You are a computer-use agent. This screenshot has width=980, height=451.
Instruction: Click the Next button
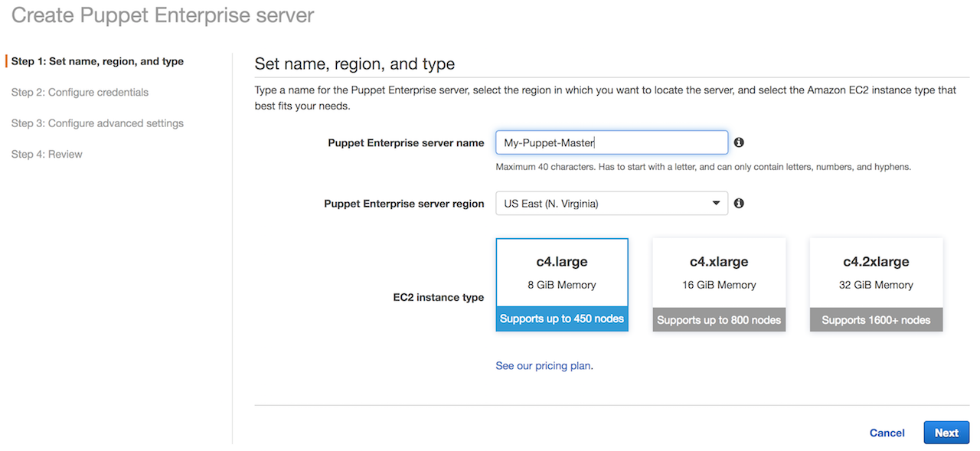coord(946,433)
